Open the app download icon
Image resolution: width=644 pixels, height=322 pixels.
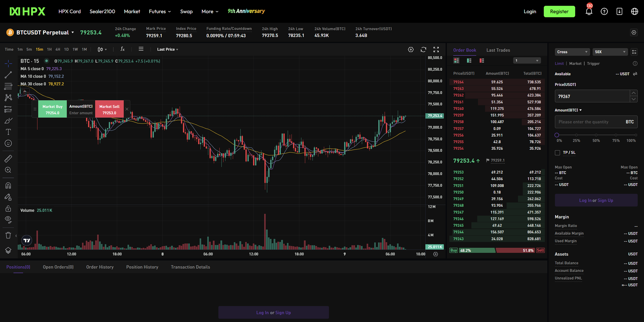619,11
